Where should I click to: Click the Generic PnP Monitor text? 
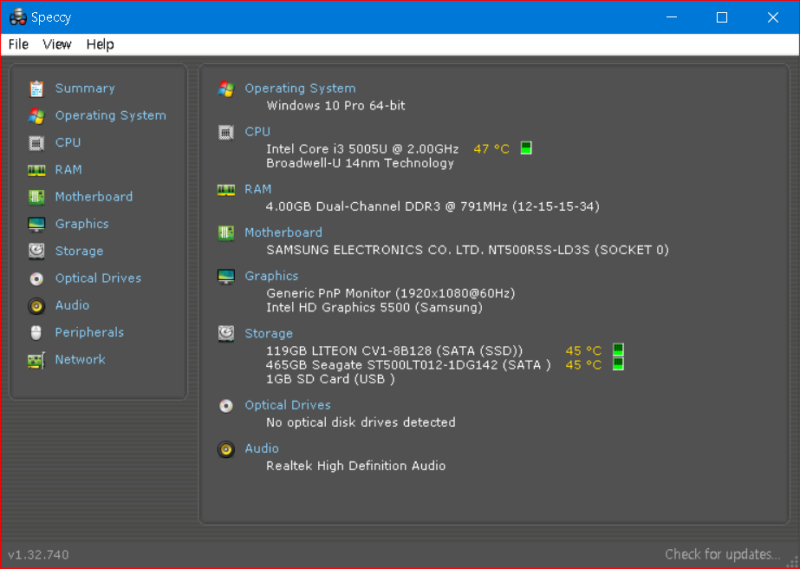click(391, 293)
